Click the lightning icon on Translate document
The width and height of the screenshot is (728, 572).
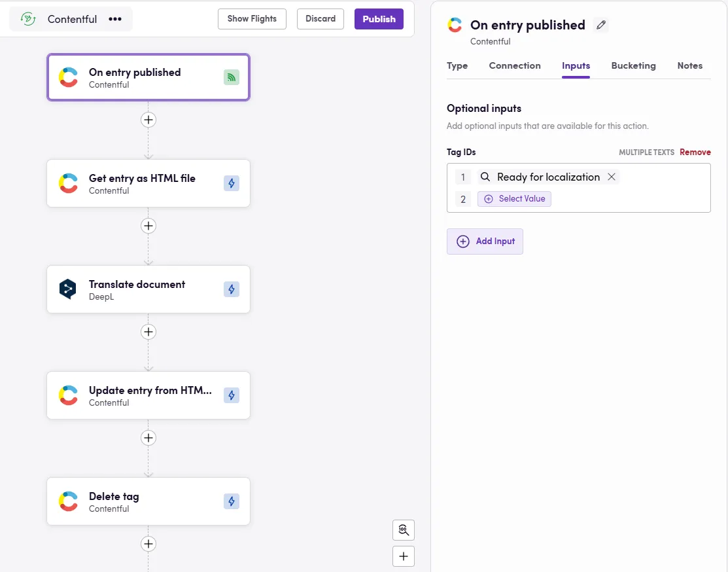(x=232, y=289)
